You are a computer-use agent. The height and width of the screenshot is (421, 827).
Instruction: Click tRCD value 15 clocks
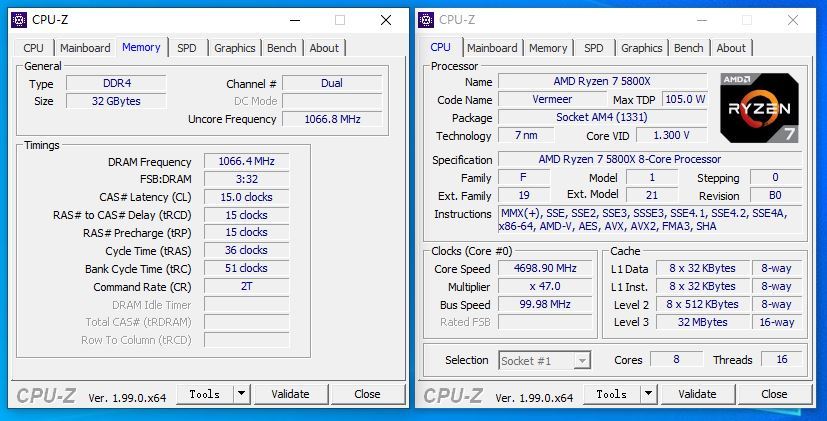(x=246, y=215)
